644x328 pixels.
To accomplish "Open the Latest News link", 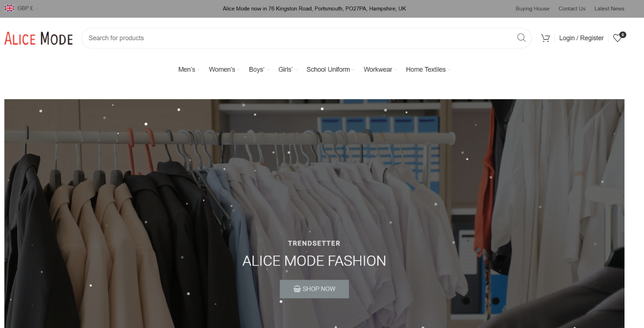I will point(609,9).
